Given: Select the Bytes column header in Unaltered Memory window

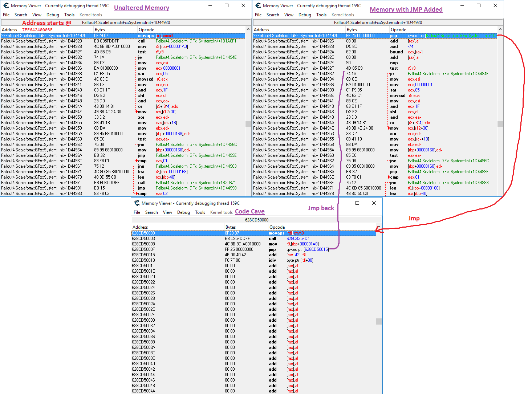Looking at the screenshot, I should coord(100,30).
